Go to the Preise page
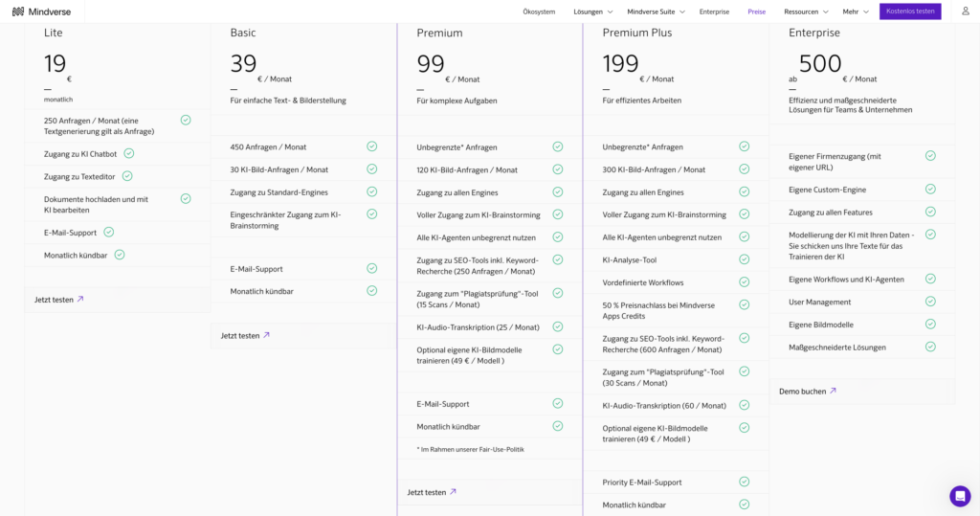The height and width of the screenshot is (516, 980). pyautogui.click(x=756, y=11)
